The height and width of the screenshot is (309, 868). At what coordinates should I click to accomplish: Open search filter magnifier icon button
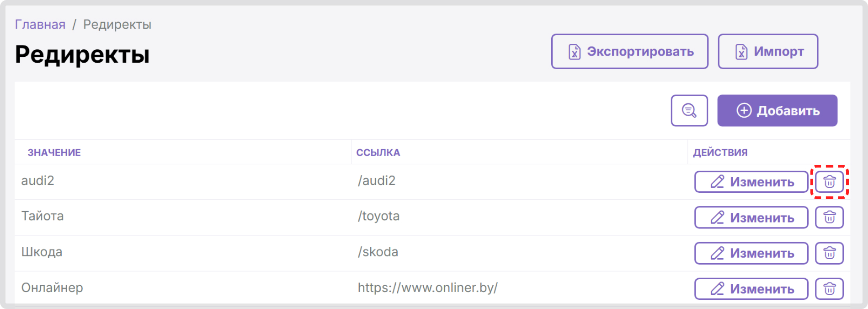coord(689,110)
